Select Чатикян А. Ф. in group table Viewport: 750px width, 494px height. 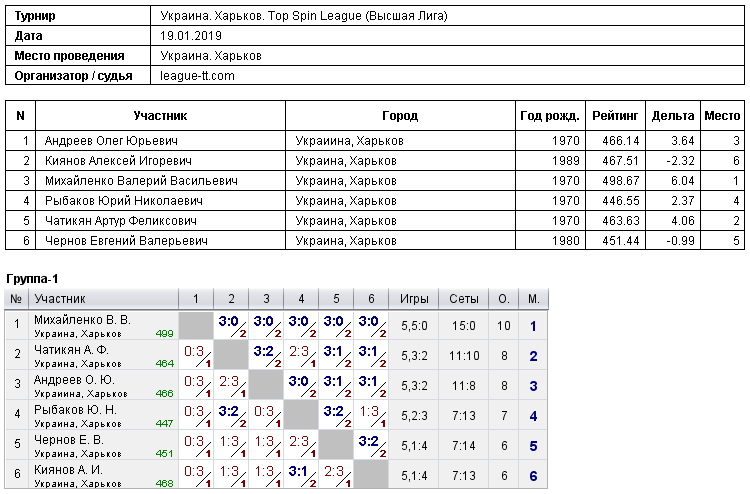pos(71,350)
